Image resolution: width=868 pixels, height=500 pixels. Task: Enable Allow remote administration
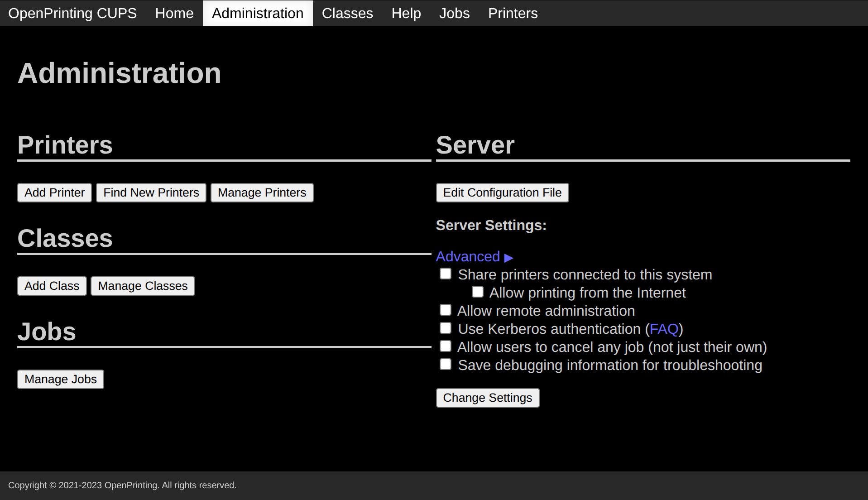[x=446, y=310]
